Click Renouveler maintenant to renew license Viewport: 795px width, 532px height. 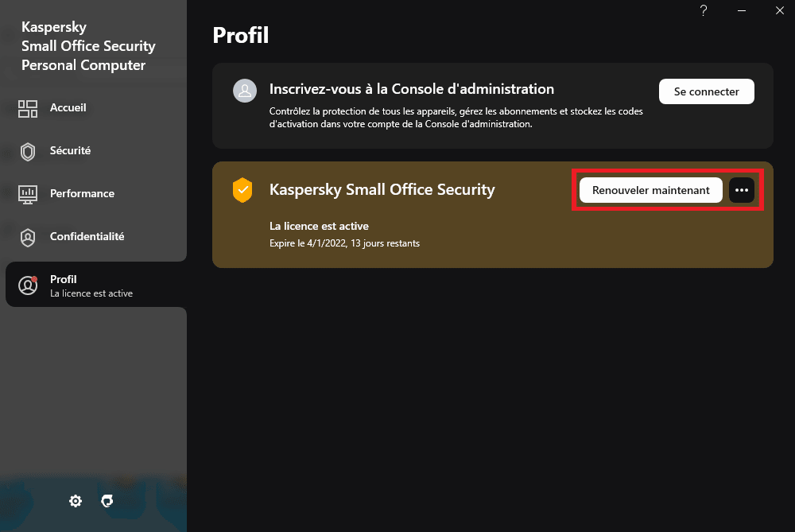[x=650, y=190]
